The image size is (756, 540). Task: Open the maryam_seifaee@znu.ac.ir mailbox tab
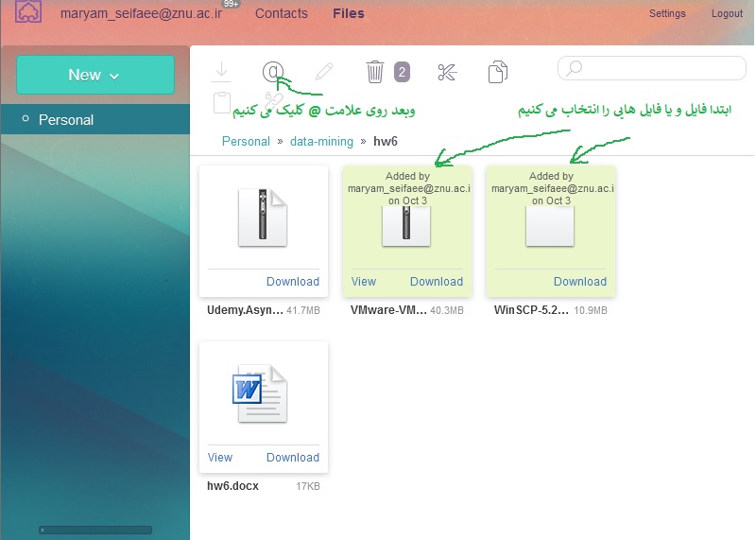141,13
